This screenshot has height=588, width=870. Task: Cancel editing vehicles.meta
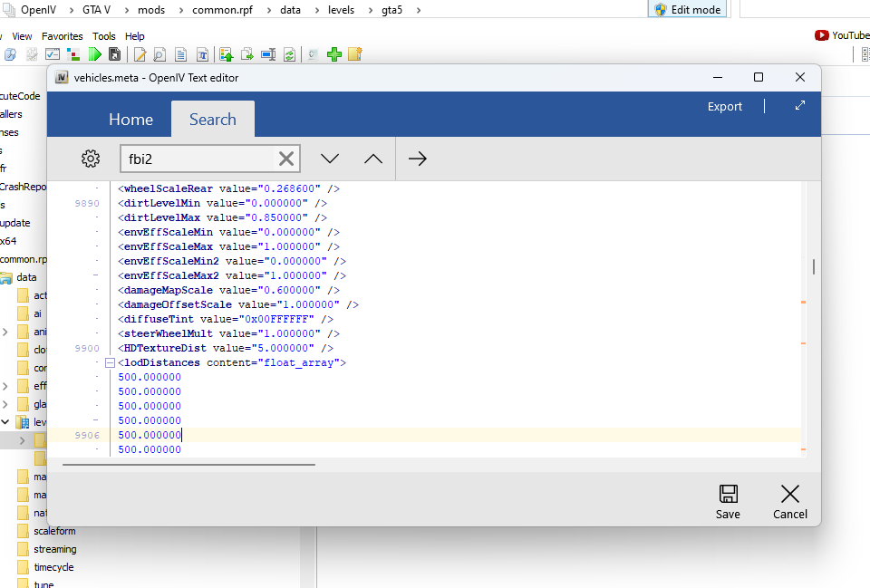coord(789,501)
